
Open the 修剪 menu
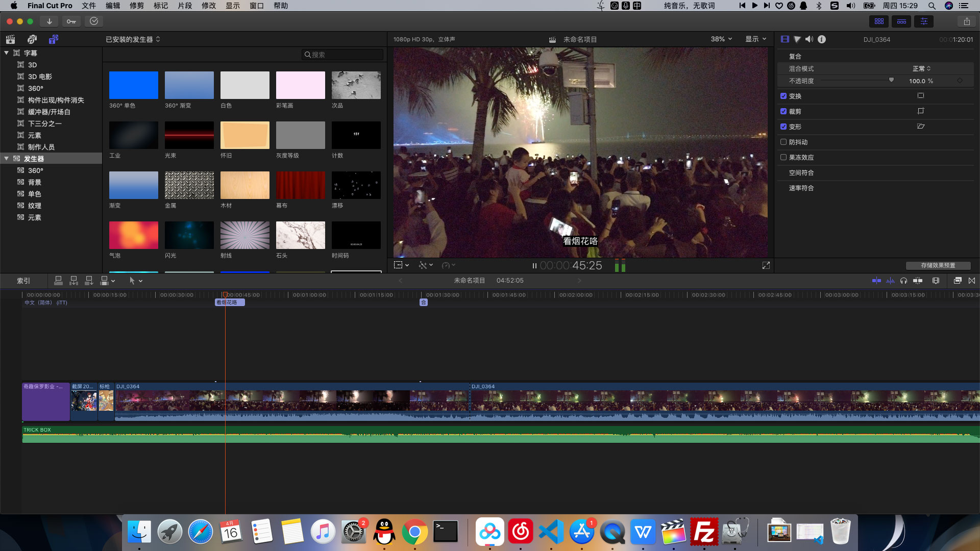[x=137, y=6]
